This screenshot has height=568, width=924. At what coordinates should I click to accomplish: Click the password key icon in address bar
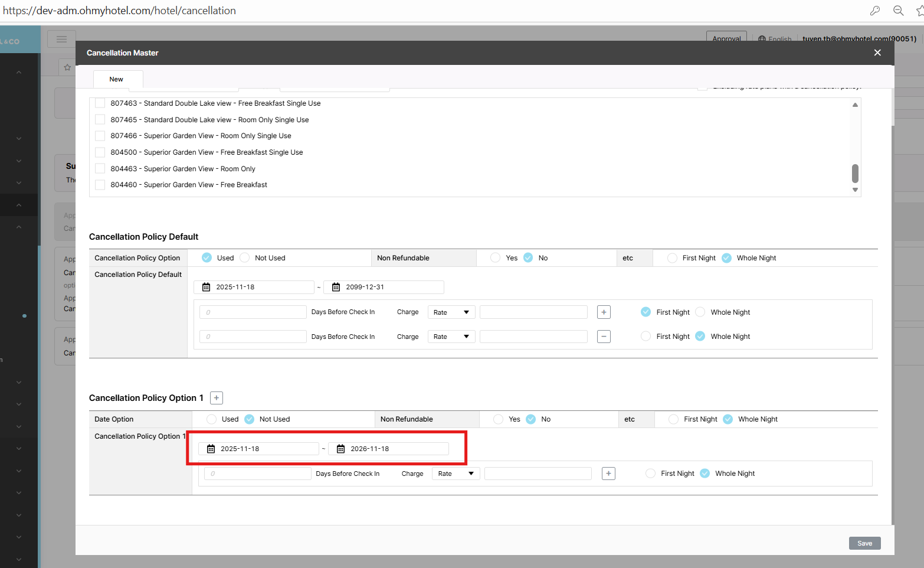coord(874,11)
